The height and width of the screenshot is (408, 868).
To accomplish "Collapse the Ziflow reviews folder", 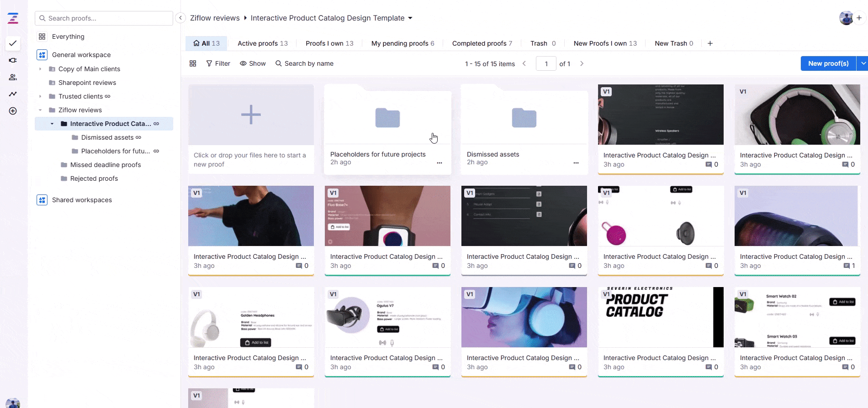I will [x=40, y=110].
